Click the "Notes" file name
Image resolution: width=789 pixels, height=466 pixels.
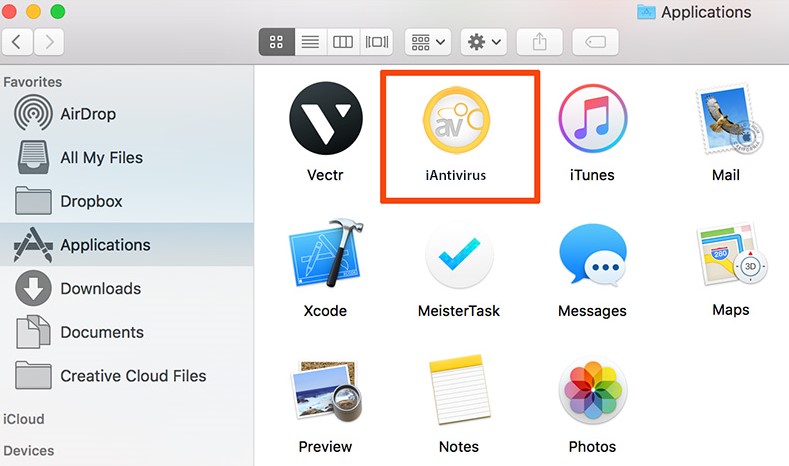(459, 446)
